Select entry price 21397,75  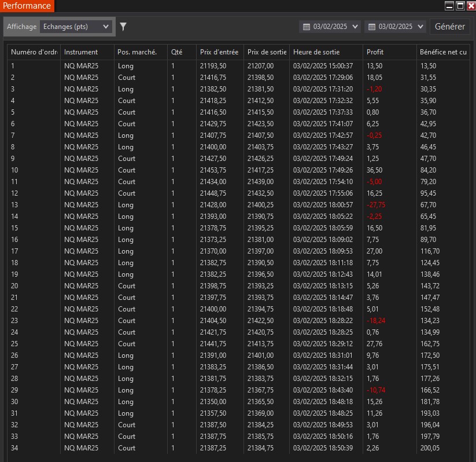(x=213, y=297)
